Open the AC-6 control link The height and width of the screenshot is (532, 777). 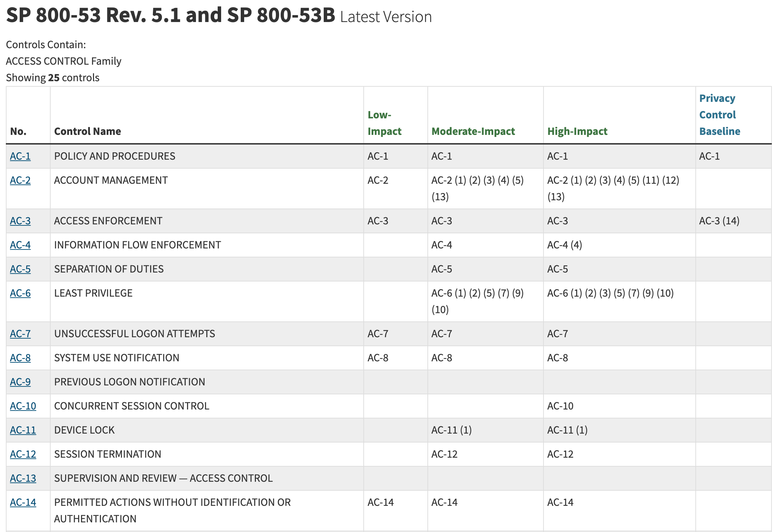click(20, 293)
